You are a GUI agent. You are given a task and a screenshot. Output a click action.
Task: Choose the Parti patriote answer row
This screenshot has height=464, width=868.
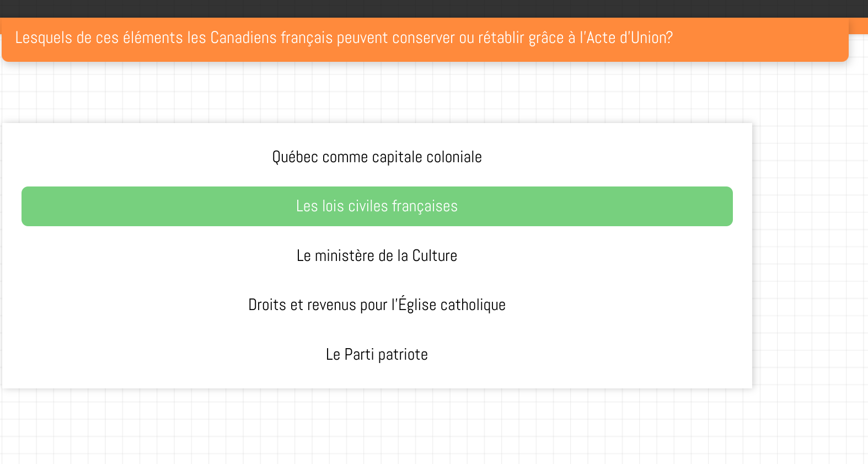click(377, 355)
